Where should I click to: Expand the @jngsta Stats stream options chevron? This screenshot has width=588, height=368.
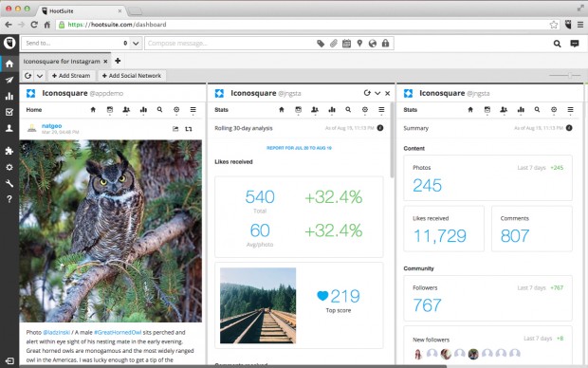pyautogui.click(x=377, y=93)
